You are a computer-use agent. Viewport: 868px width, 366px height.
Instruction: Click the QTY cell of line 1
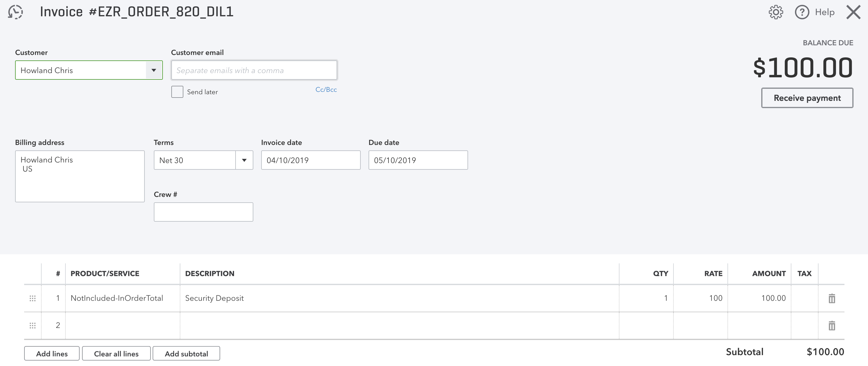coord(646,298)
